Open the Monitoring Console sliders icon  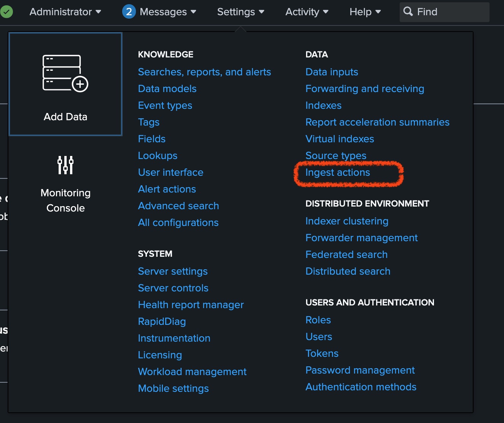tap(65, 165)
